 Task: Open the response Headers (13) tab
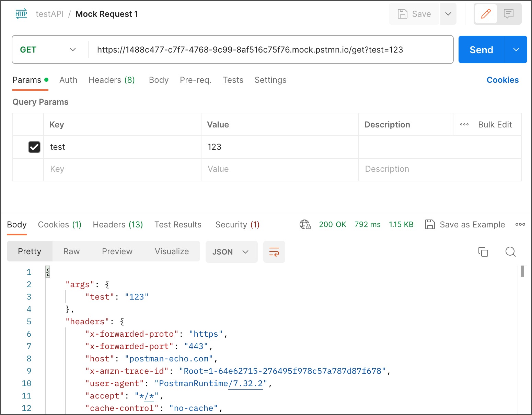[117, 224]
